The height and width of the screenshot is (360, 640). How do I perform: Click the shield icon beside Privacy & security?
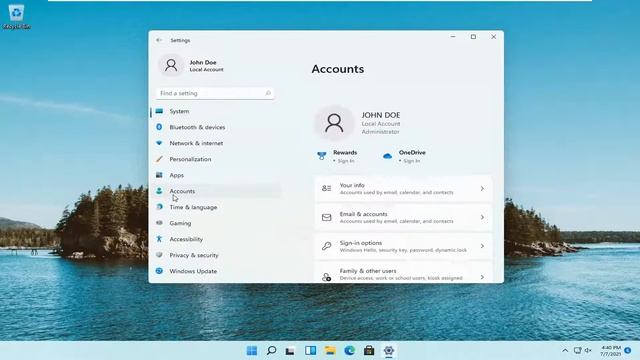click(x=159, y=255)
